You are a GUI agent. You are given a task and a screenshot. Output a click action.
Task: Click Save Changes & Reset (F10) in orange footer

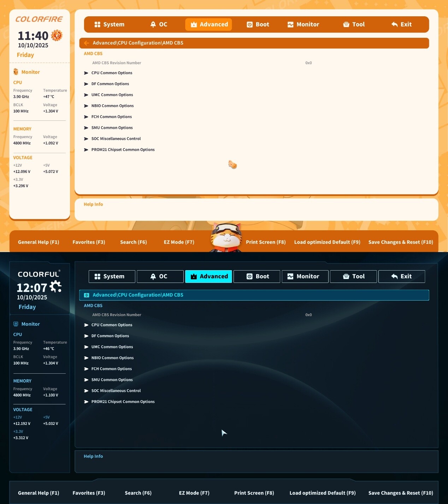point(401,242)
